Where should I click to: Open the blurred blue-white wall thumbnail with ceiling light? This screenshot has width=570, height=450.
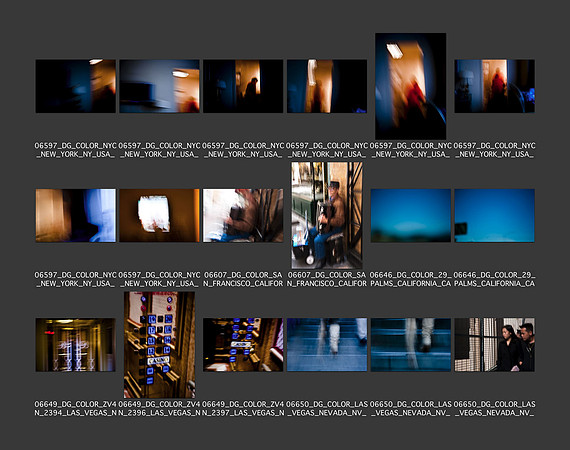[159, 86]
